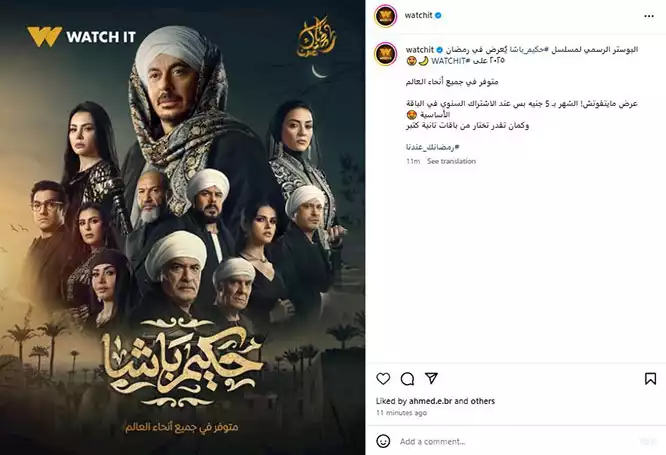The image size is (666, 455).
Task: Open the #WATCHIT hashtag in caption
Action: (451, 61)
